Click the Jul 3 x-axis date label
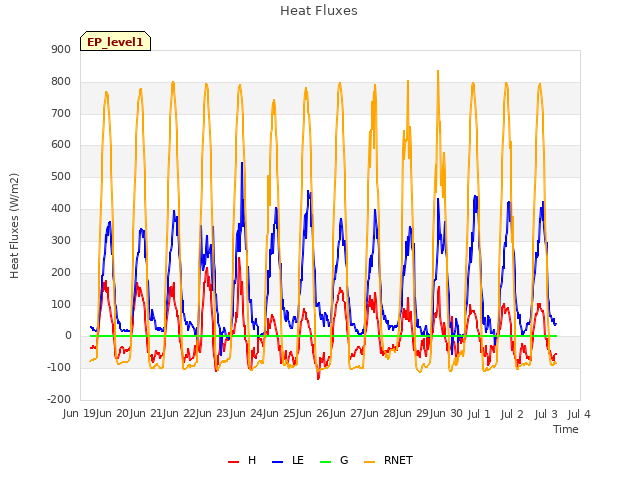 546,414
